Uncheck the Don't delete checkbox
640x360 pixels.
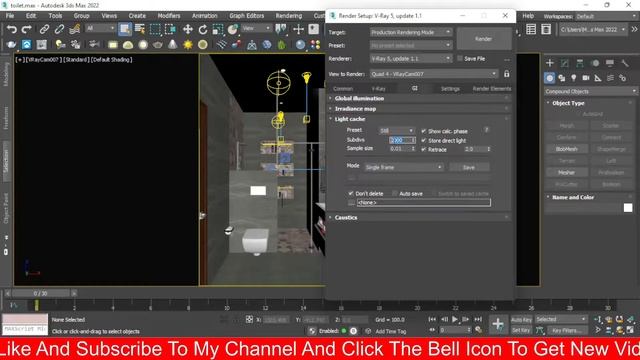click(x=351, y=193)
